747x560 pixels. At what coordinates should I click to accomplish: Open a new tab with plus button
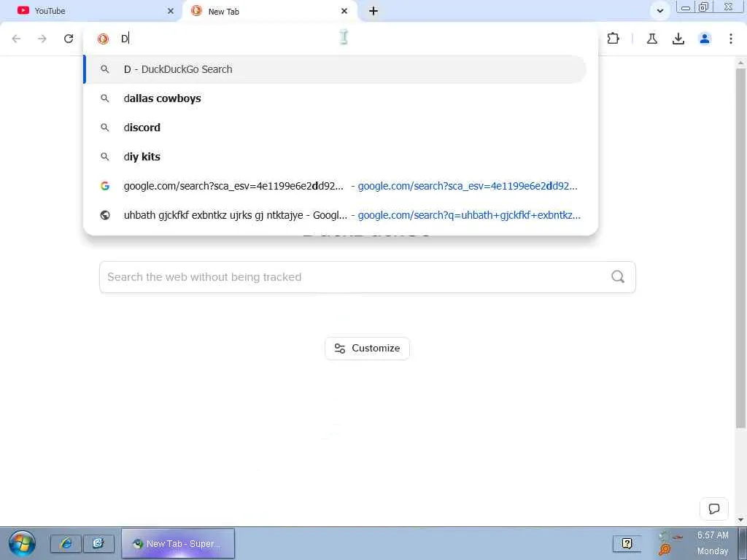(x=373, y=11)
